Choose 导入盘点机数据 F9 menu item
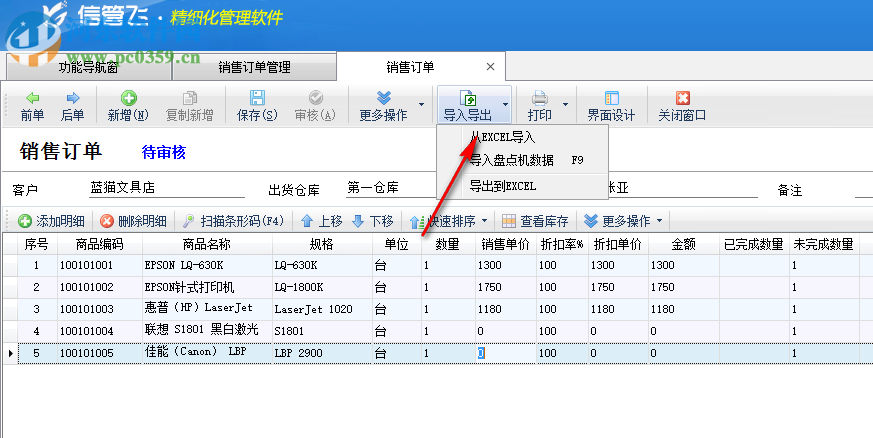Viewport: 873px width, 438px height. [522, 160]
